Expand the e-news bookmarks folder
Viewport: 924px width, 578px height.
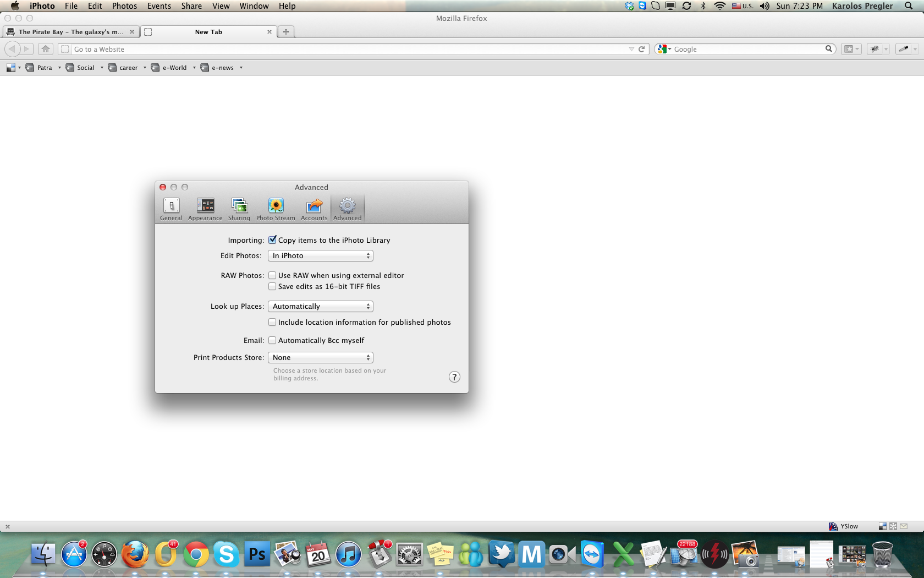point(221,68)
